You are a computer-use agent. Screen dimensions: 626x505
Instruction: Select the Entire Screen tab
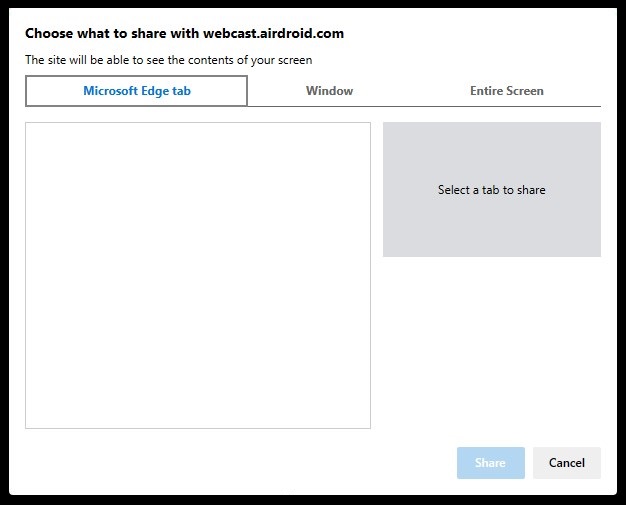pyautogui.click(x=507, y=91)
